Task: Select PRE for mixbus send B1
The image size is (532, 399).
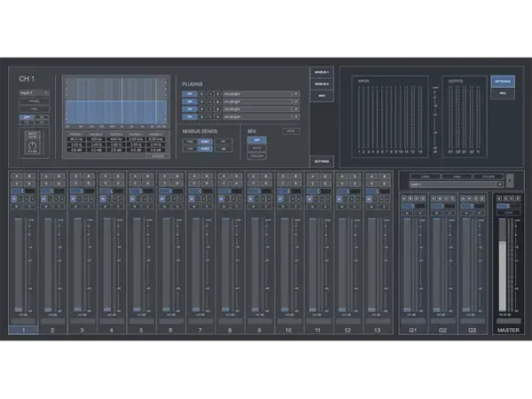Action: pos(190,142)
